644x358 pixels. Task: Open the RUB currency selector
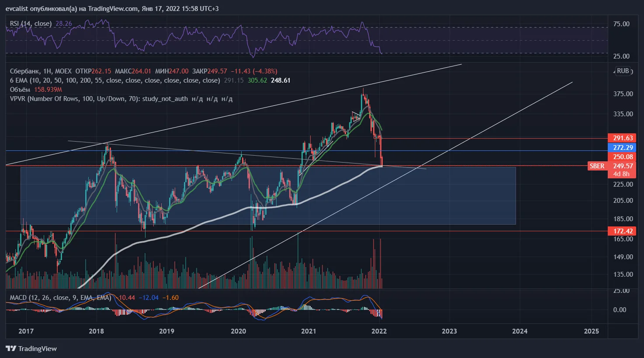click(x=623, y=71)
